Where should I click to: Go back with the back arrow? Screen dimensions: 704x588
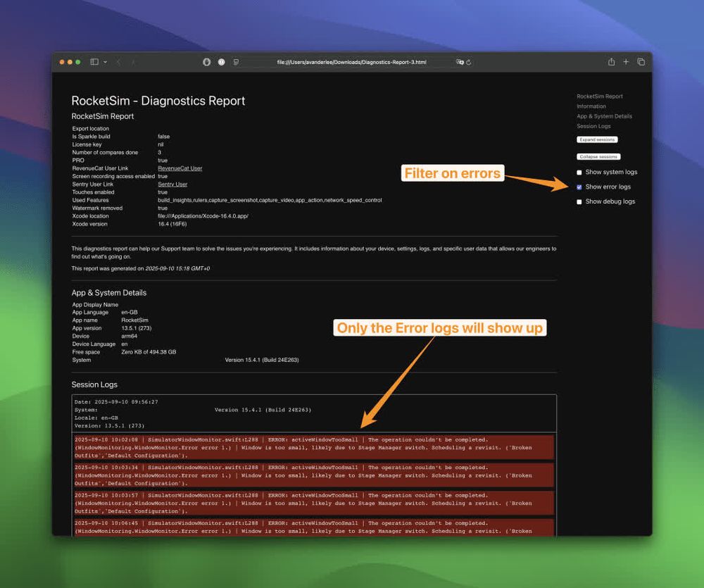click(x=119, y=62)
